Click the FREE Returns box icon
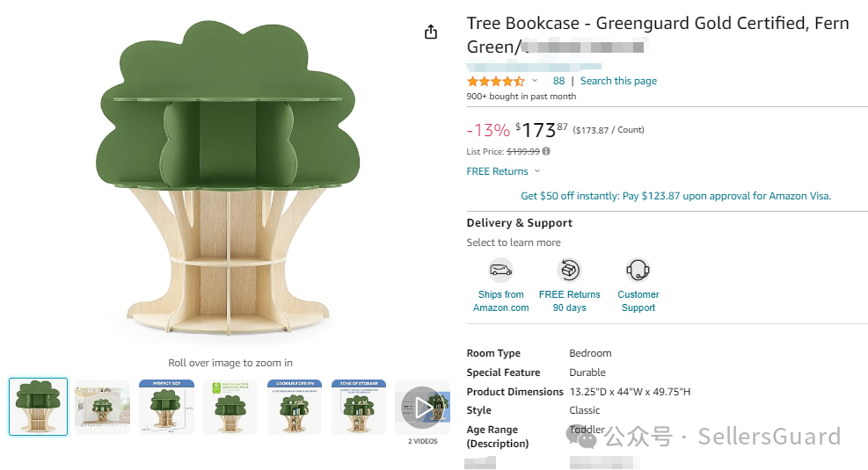The height and width of the screenshot is (470, 868). 569,270
